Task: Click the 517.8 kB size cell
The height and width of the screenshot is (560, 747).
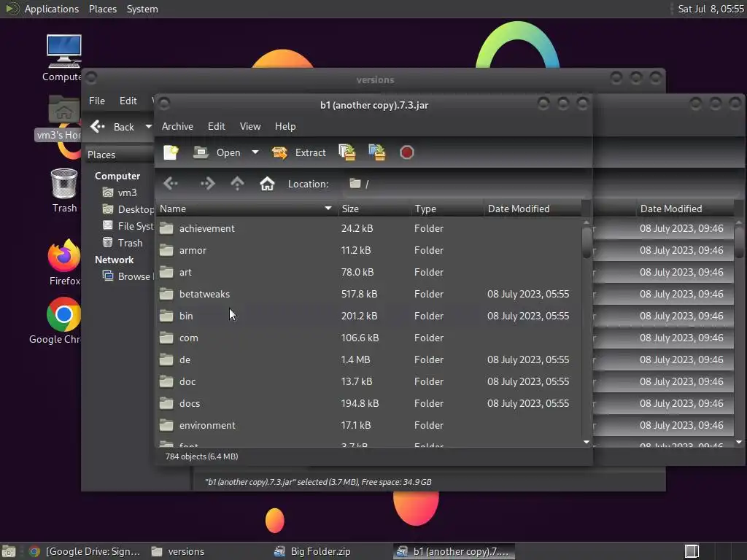Action: point(359,295)
